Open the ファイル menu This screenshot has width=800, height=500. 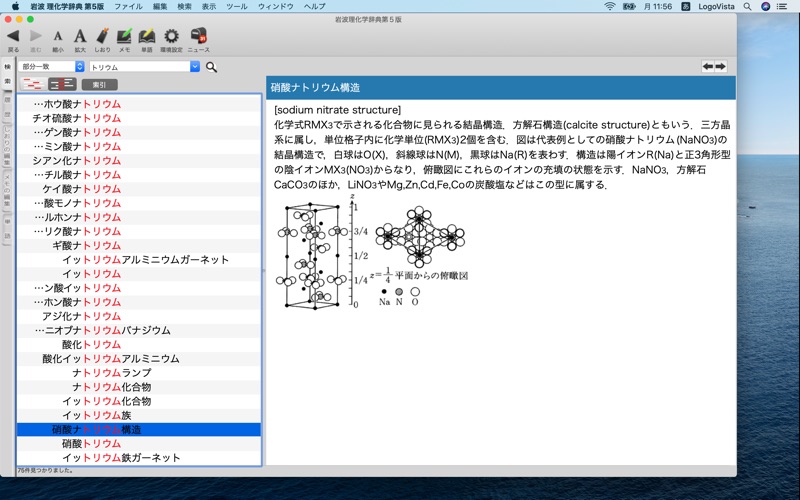click(128, 7)
